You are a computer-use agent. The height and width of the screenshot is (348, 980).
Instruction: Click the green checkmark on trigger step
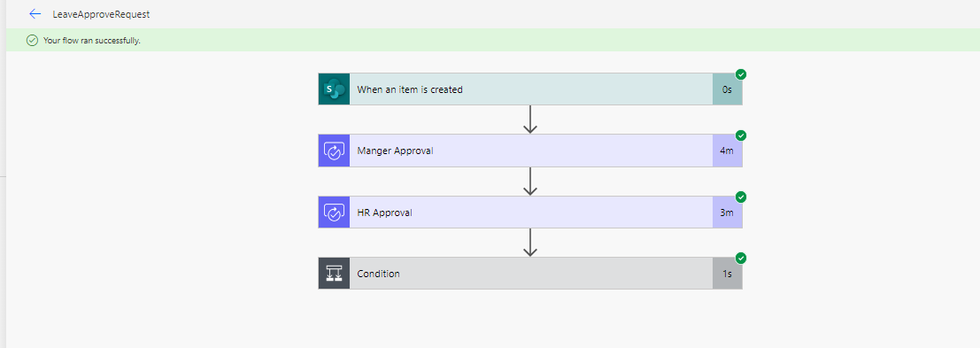741,74
